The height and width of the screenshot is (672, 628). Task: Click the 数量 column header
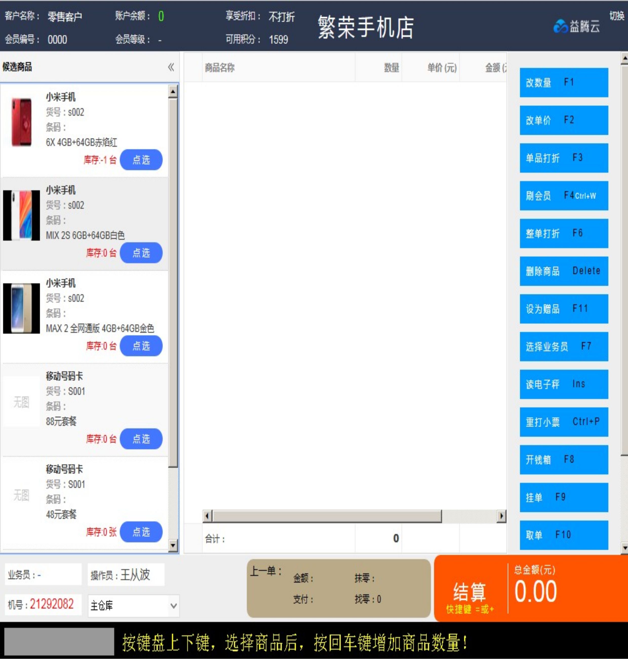point(378,68)
